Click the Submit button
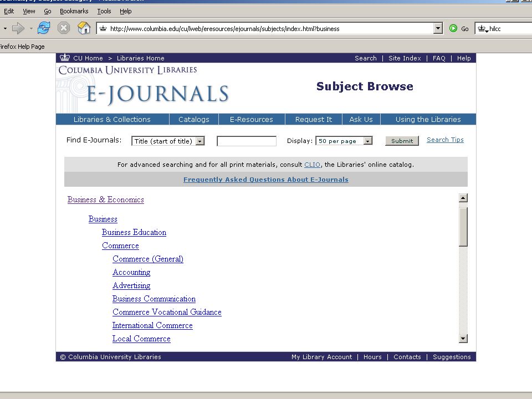Screen dimensions: 532x399 (x=402, y=141)
